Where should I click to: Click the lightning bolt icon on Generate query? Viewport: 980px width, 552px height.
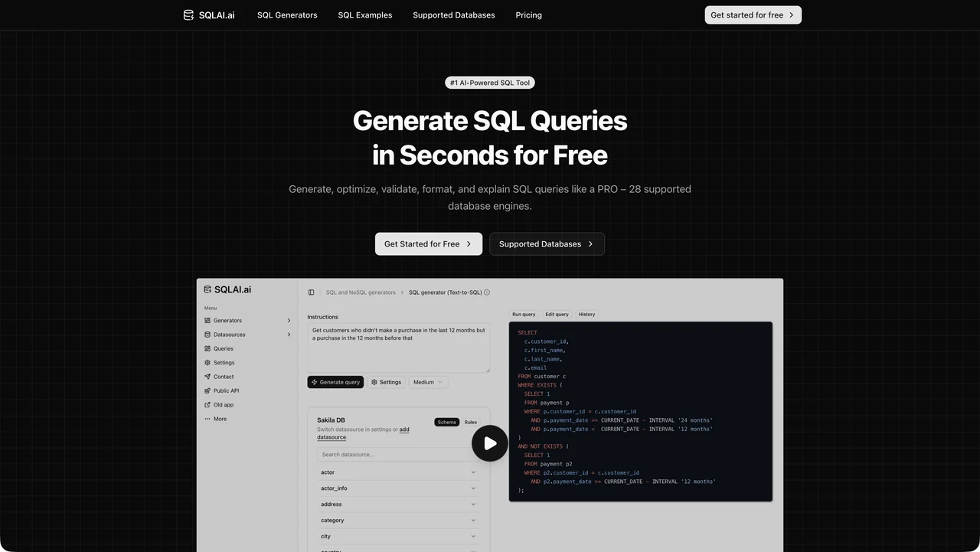pyautogui.click(x=314, y=382)
